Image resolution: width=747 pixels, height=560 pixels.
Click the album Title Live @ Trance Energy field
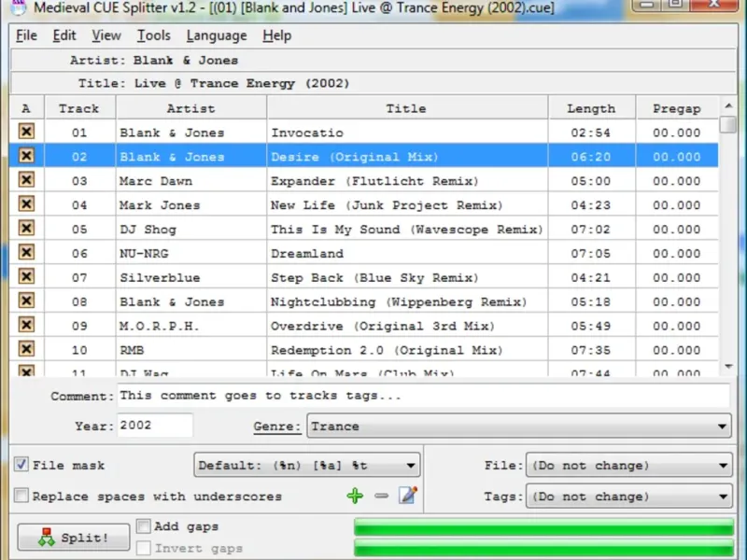(x=373, y=83)
